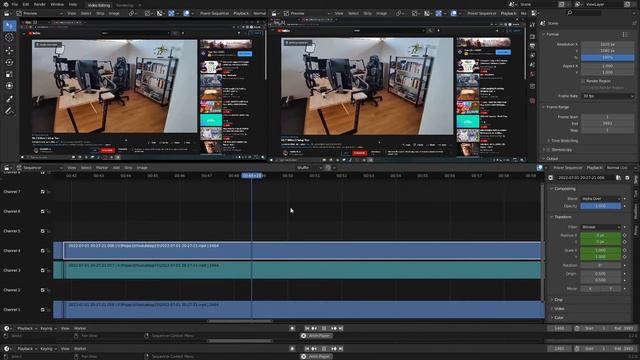Open the Render properties tab icon

click(x=532, y=37)
